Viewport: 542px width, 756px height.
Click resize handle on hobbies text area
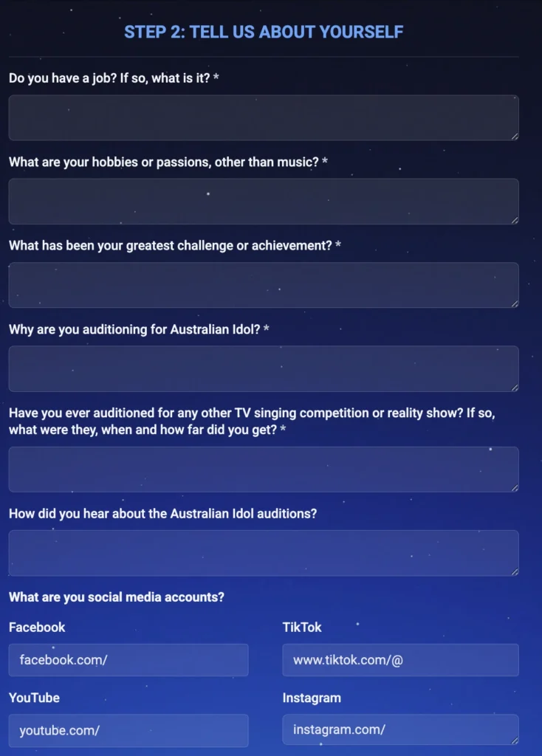(x=515, y=220)
